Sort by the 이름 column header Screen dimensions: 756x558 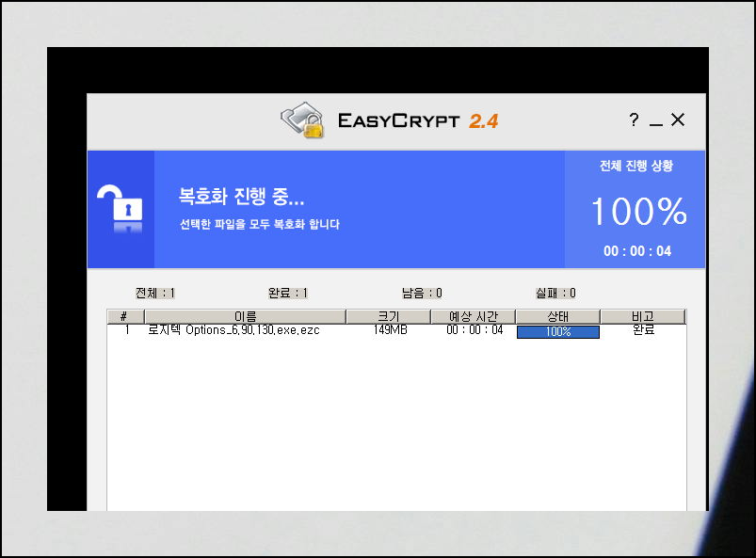245,316
